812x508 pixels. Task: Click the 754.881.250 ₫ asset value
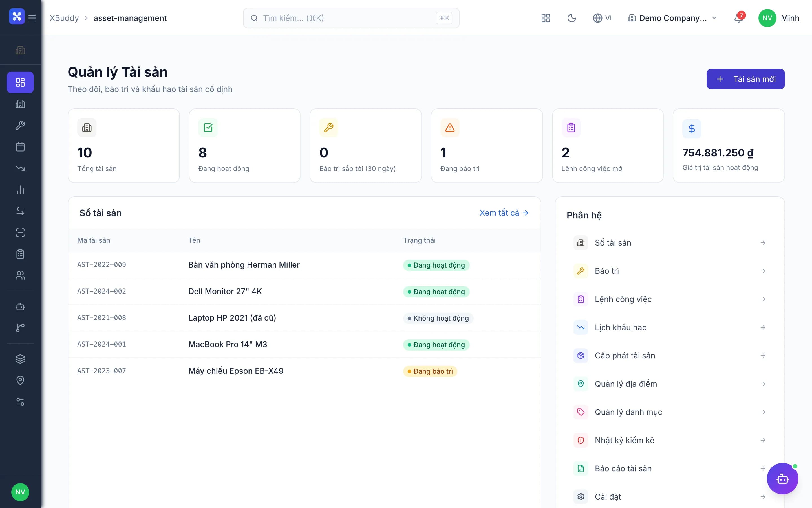click(718, 153)
